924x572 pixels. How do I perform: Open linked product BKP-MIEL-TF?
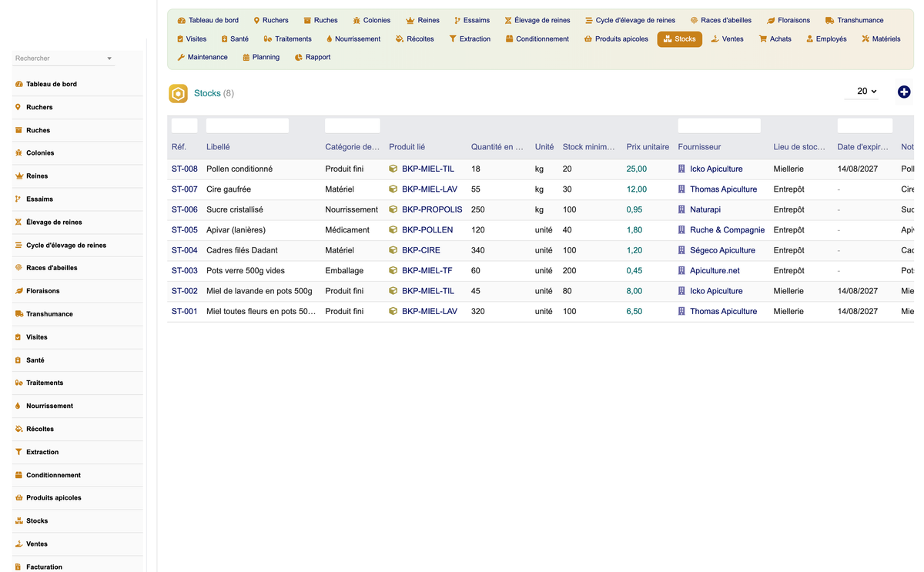click(427, 270)
